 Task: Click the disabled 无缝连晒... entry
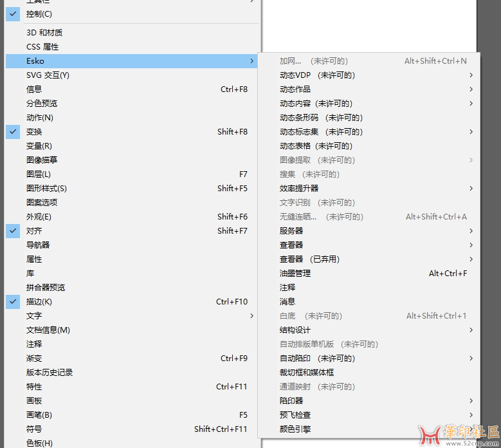pyautogui.click(x=369, y=217)
